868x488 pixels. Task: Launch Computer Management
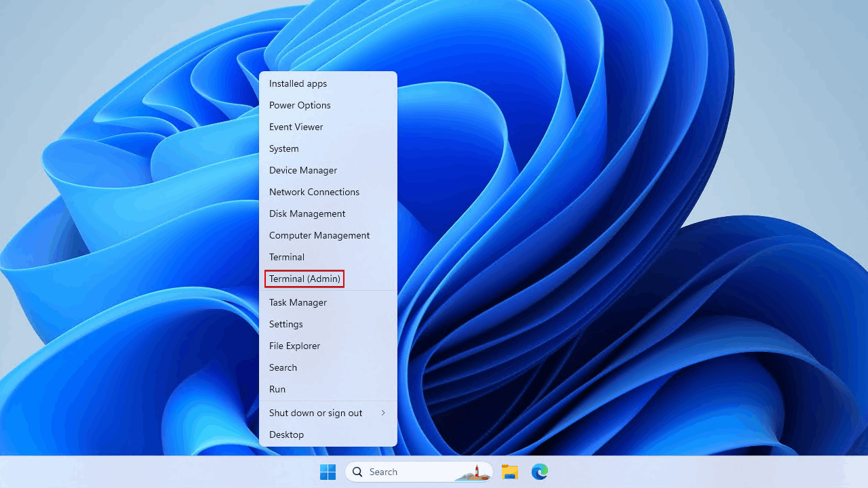coord(319,235)
